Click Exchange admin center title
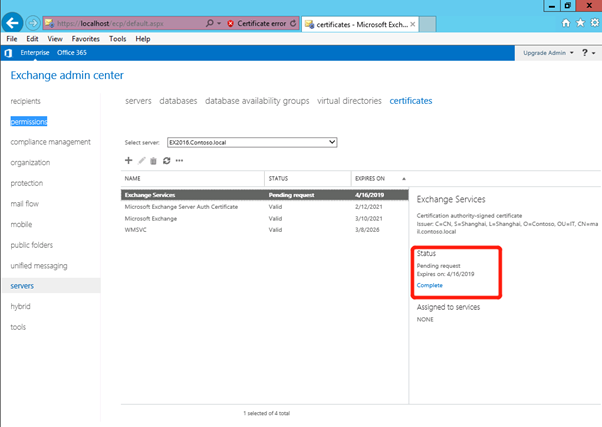The height and width of the screenshot is (427, 602). coord(67,75)
